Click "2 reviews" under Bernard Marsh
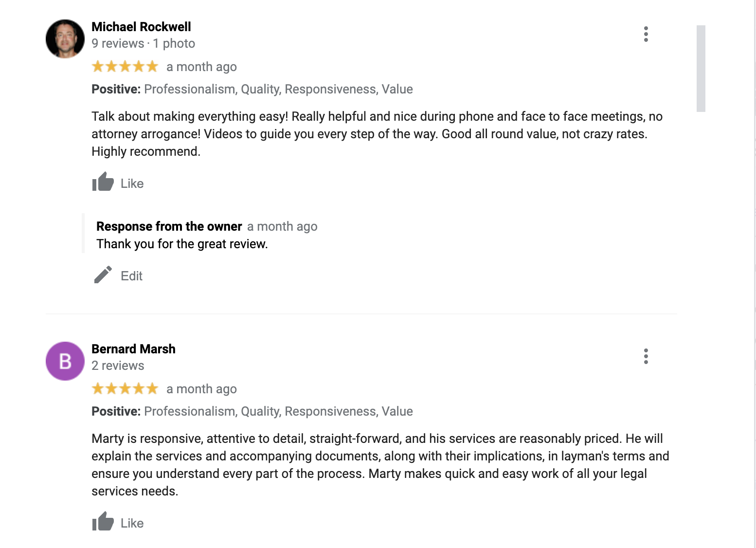The height and width of the screenshot is (548, 756). point(118,366)
